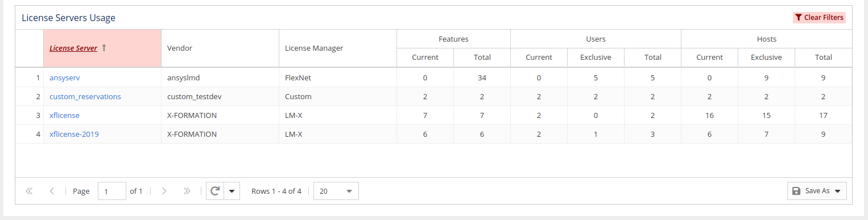
Task: Click the page number input field
Action: pyautogui.click(x=112, y=191)
